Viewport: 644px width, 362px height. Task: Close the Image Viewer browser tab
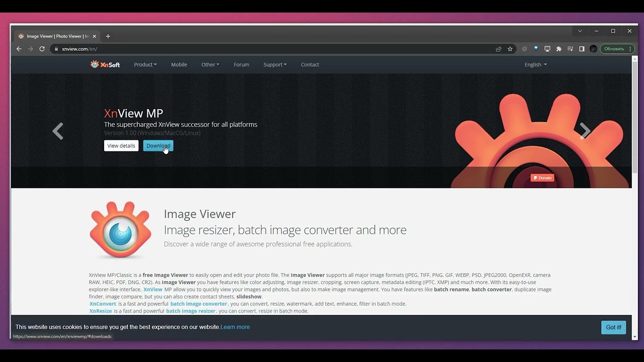pyautogui.click(x=94, y=36)
